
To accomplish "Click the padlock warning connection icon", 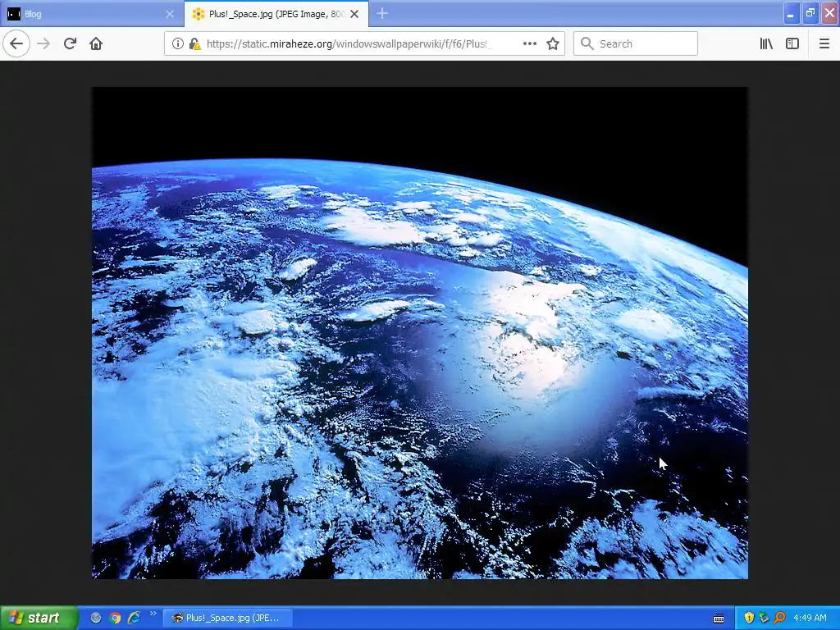I will pyautogui.click(x=194, y=44).
